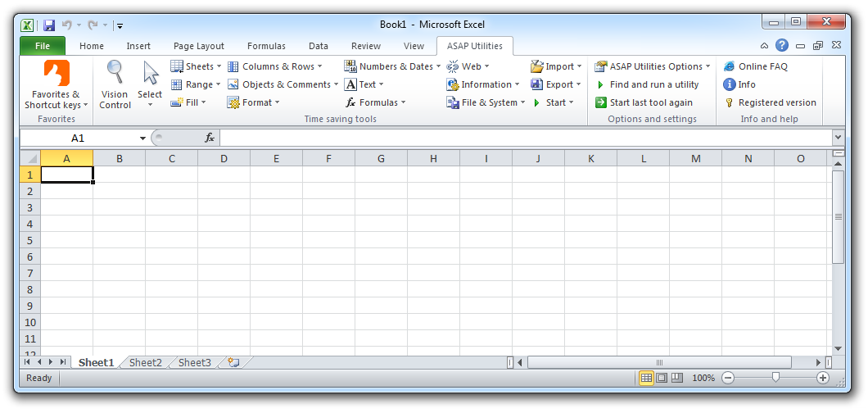Minimize the ribbon with the caret
The image size is (868, 413).
pyautogui.click(x=764, y=46)
